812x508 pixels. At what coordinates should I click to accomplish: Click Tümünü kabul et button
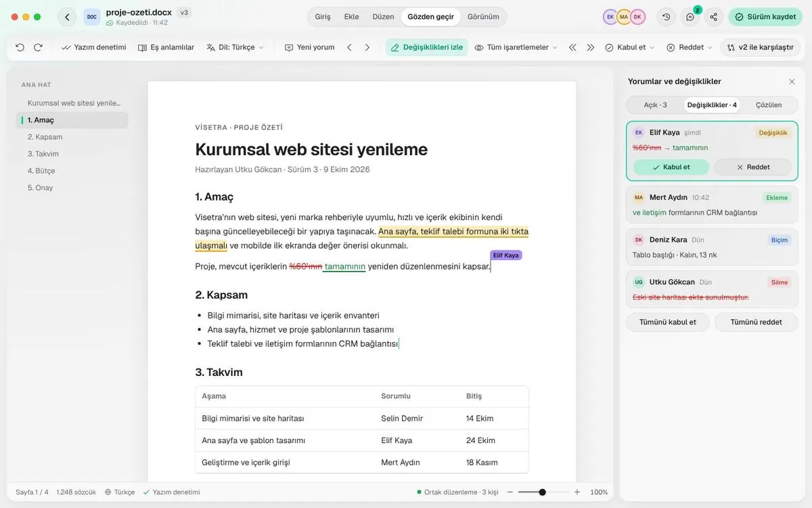668,322
